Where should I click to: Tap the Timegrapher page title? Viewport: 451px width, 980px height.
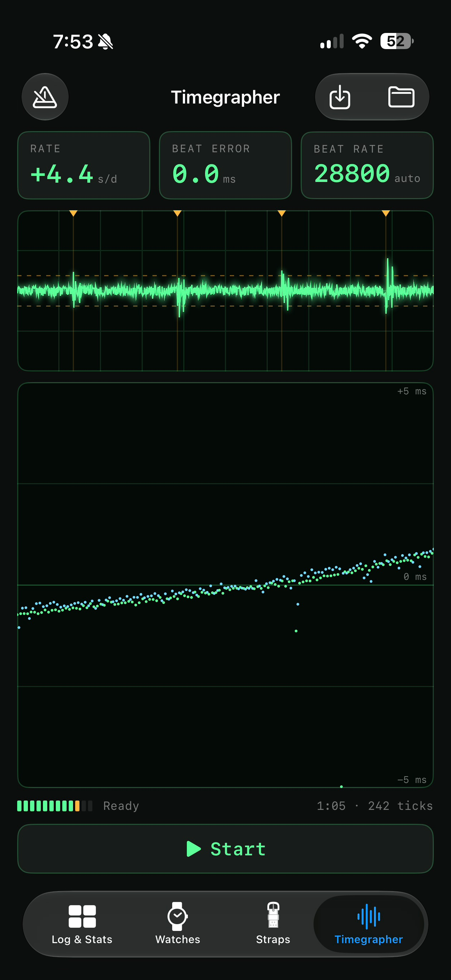pyautogui.click(x=225, y=97)
